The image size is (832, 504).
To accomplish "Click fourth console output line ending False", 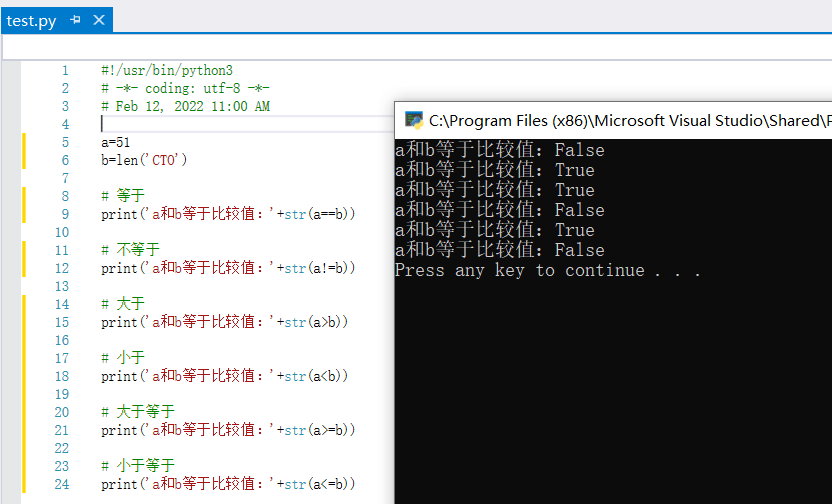I will pyautogui.click(x=499, y=210).
